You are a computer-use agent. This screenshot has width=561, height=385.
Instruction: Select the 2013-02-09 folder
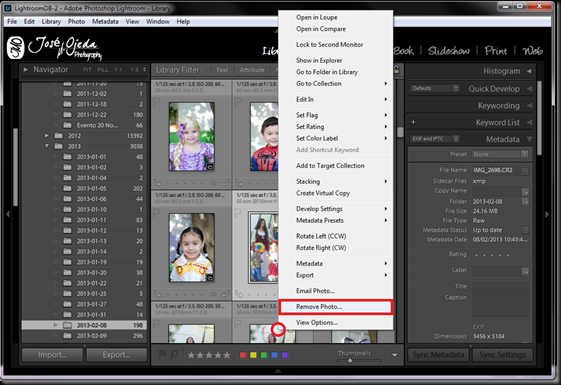point(84,336)
